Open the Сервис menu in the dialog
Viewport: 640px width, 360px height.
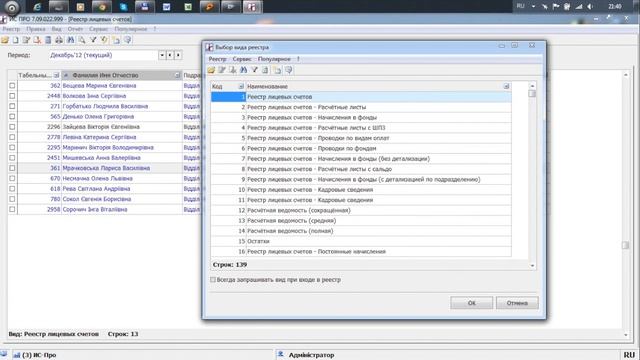pos(242,59)
